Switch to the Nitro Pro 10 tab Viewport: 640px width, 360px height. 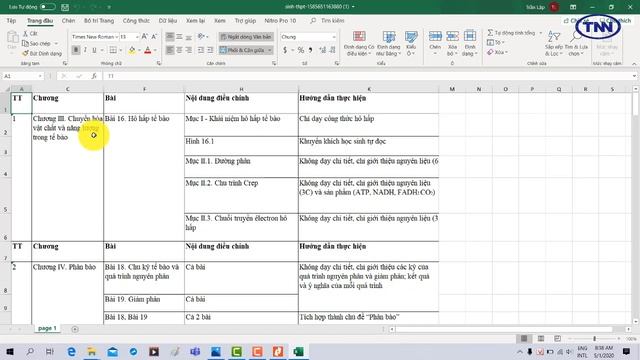point(280,20)
